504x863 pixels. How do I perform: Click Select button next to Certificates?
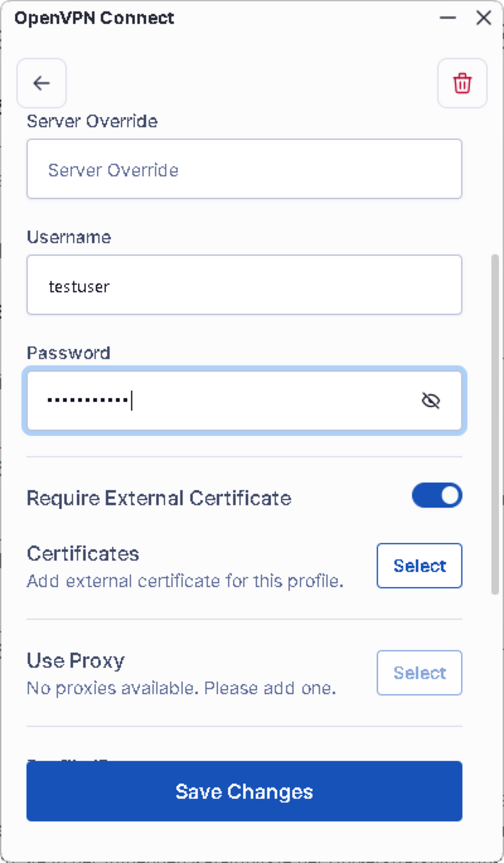[419, 566]
